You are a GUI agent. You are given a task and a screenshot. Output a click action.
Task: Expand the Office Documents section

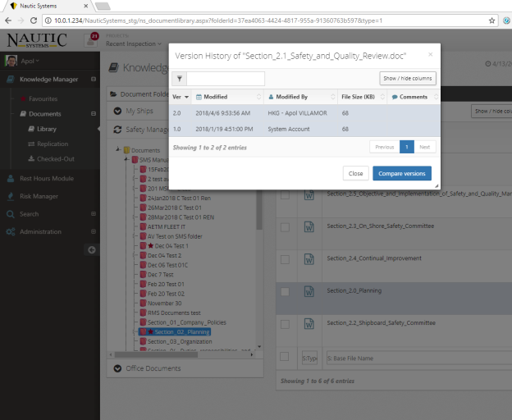click(x=118, y=368)
